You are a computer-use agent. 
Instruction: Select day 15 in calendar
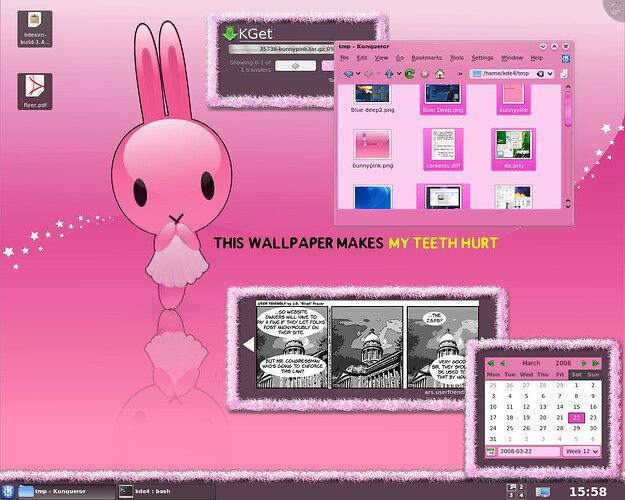pyautogui.click(x=576, y=407)
